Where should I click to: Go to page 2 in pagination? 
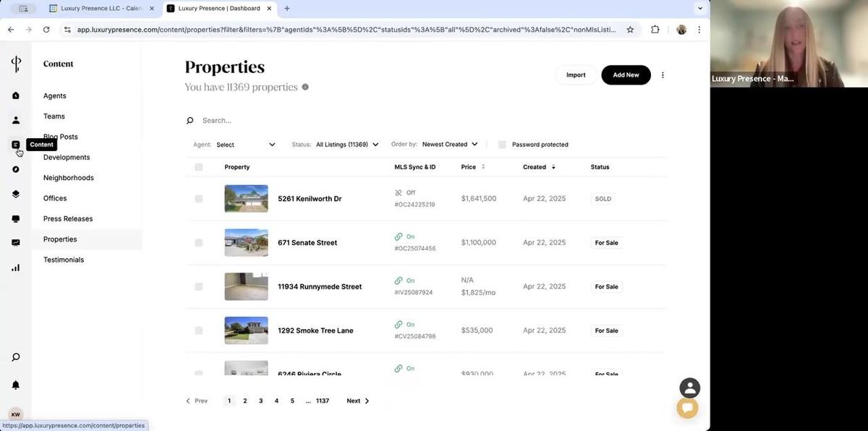tap(245, 401)
